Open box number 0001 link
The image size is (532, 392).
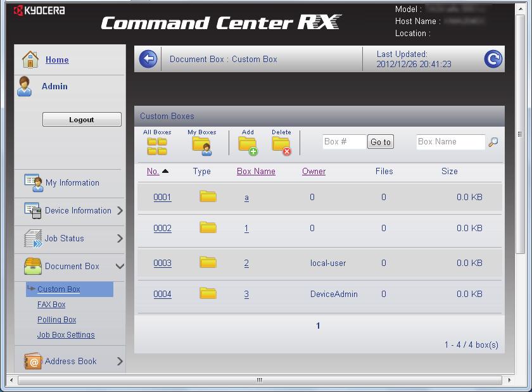click(x=162, y=197)
